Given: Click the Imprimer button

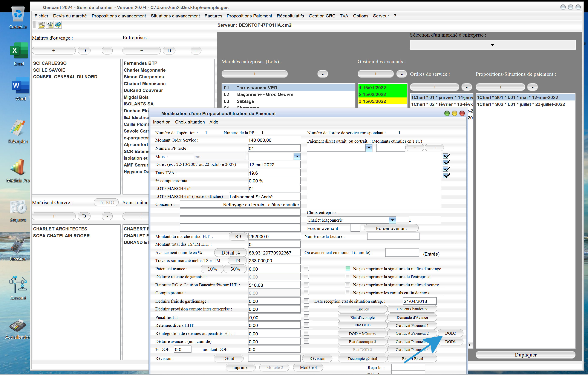Looking at the screenshot, I should coord(240,367).
